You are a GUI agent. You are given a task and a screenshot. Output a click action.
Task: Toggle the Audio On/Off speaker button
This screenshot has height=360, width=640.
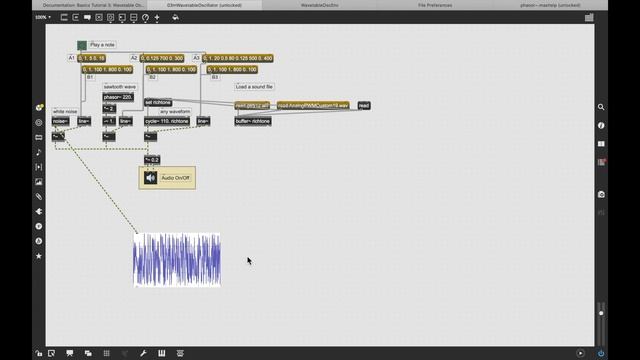point(150,178)
